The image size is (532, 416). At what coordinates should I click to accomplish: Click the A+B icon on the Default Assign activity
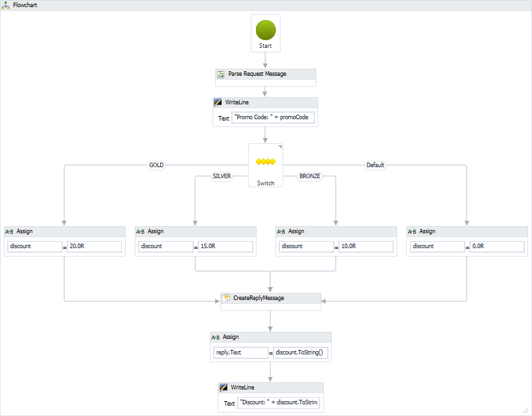(x=412, y=231)
